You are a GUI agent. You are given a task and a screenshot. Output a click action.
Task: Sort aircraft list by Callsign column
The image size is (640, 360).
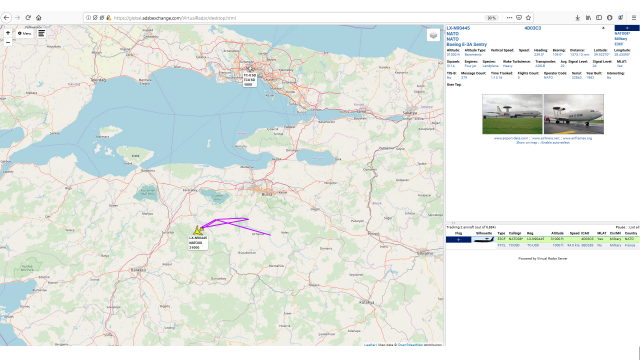pos(515,233)
